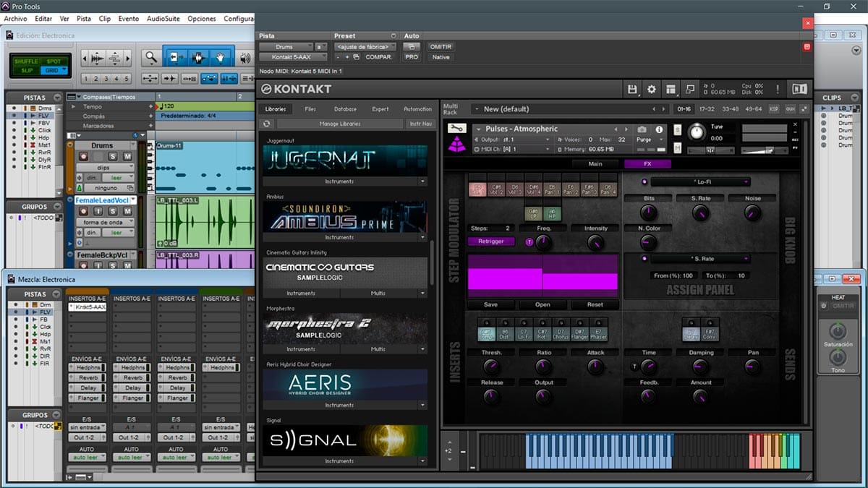Toggle the S. Rate assign panel power button
This screenshot has height=488, width=868.
(x=644, y=258)
